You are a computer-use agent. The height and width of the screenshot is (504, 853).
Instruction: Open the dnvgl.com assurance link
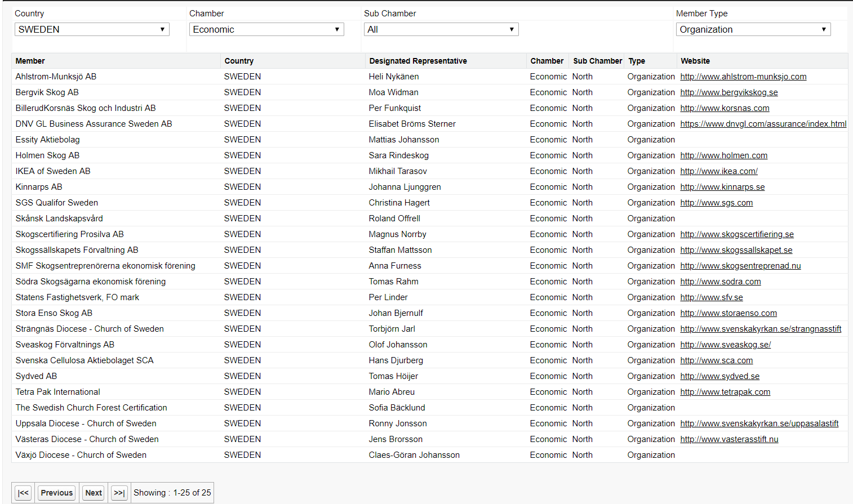click(x=763, y=124)
